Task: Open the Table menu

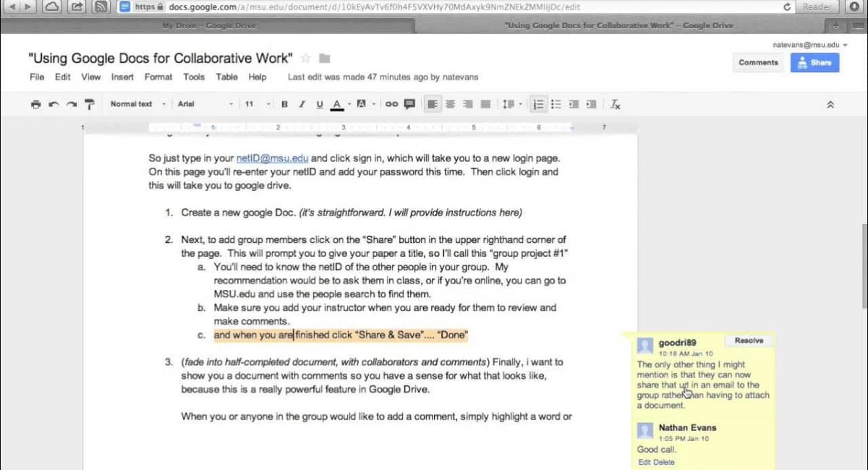Action: click(226, 77)
